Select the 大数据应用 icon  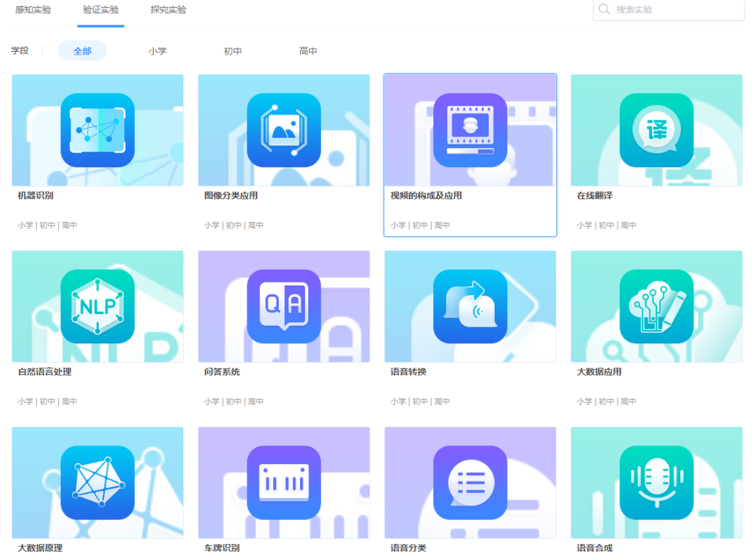click(x=656, y=306)
